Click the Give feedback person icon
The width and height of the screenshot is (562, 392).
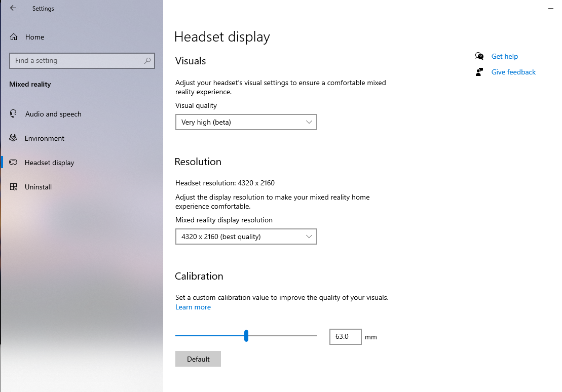(x=479, y=72)
